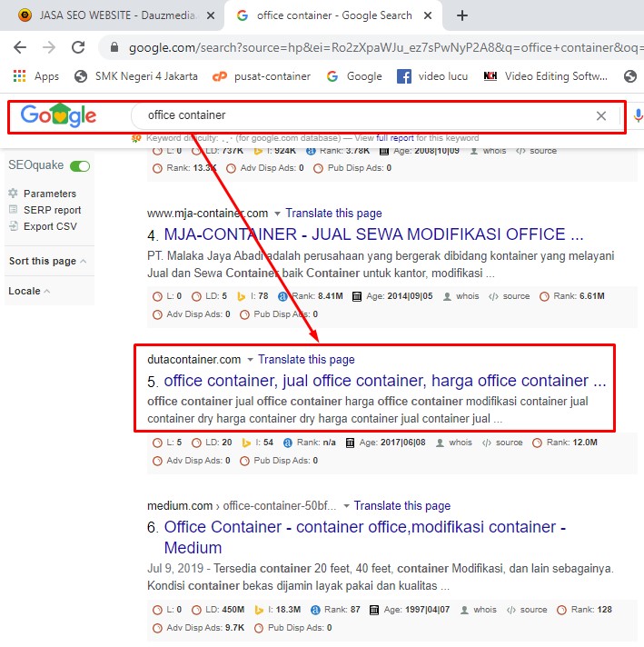Screen dimensions: 644x647
Task: Click whois for the dutacontainer result
Action: click(454, 443)
